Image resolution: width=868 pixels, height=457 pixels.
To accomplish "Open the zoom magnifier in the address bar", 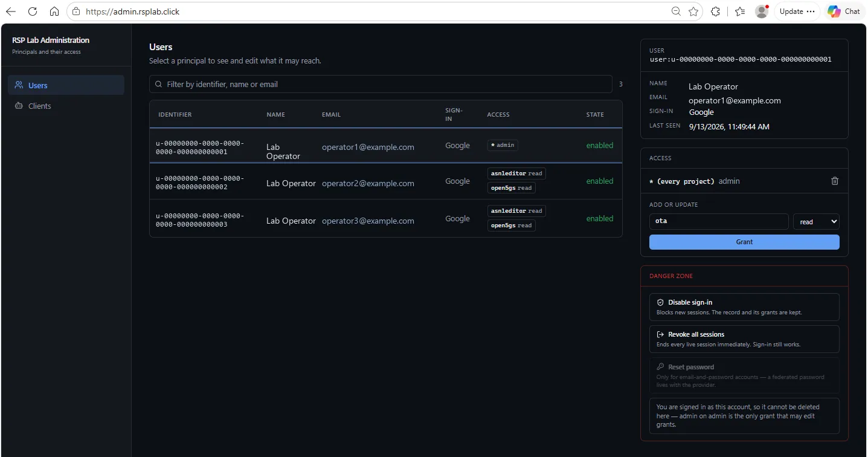I will [x=677, y=11].
